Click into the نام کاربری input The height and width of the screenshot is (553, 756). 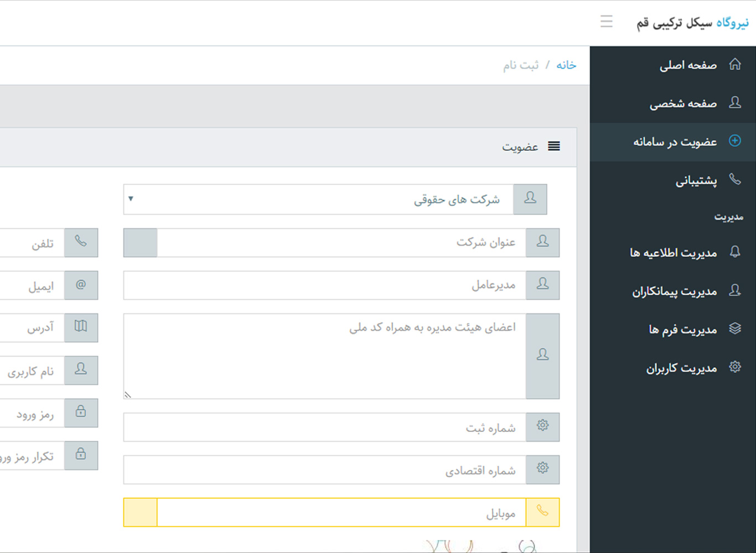pos(32,371)
